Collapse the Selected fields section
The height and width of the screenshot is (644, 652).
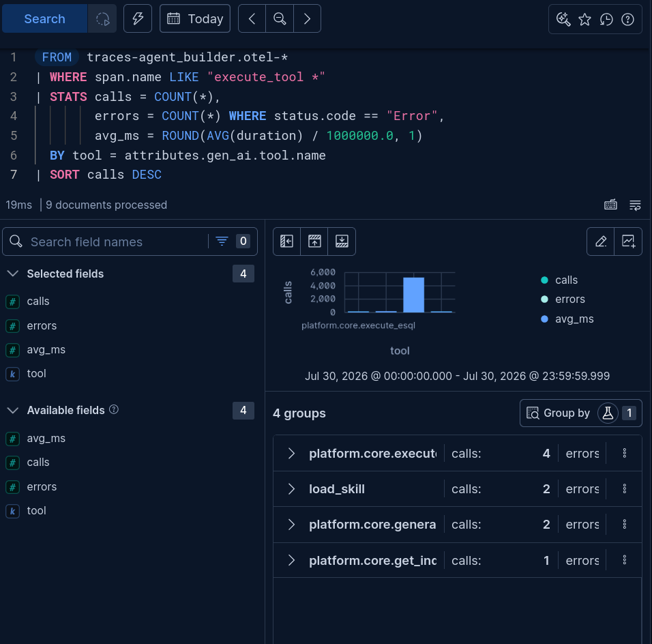point(13,274)
